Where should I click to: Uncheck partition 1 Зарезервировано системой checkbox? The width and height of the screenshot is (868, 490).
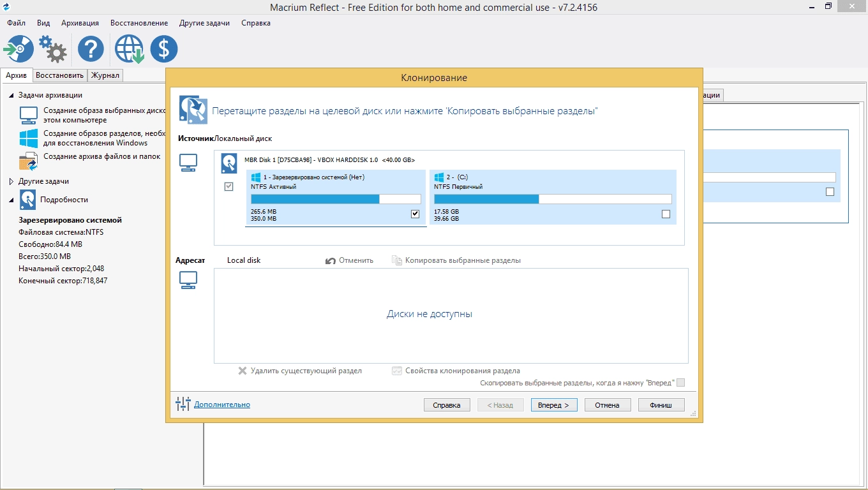(415, 214)
